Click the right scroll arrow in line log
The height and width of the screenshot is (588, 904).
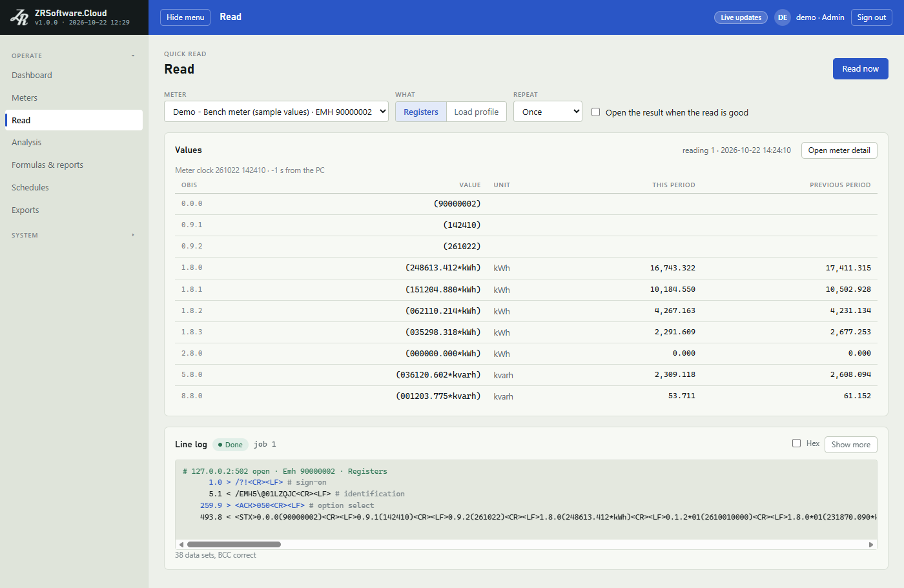[871, 544]
